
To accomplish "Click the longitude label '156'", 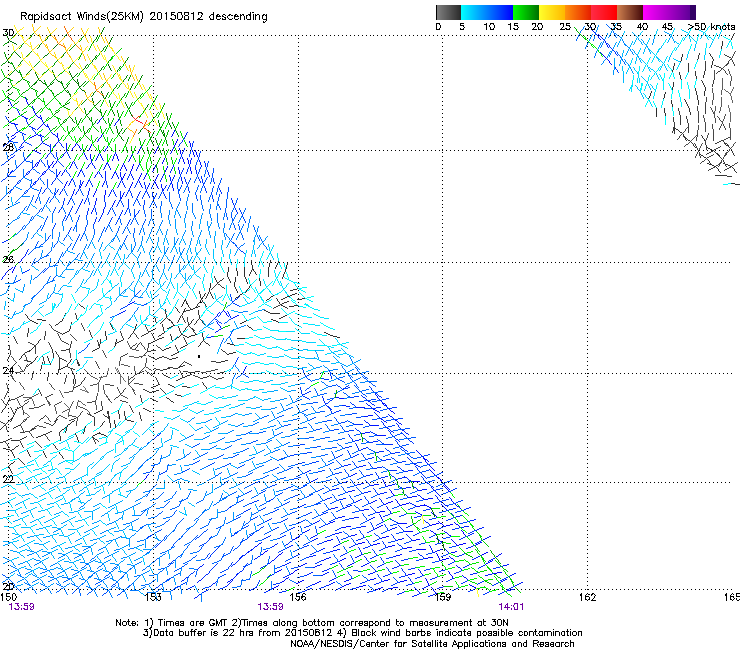I will (298, 597).
